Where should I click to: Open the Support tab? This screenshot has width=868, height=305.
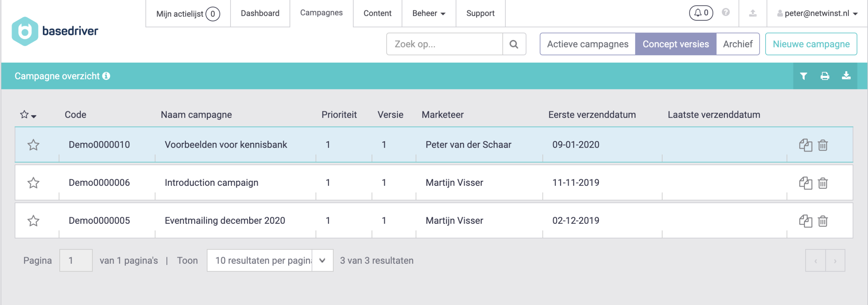point(480,14)
